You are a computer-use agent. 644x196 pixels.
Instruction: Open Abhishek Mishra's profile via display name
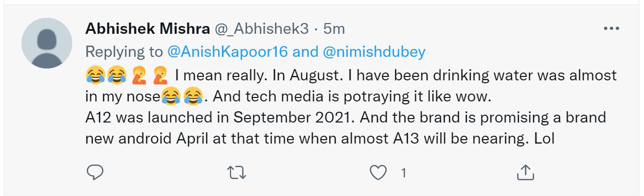tap(148, 29)
